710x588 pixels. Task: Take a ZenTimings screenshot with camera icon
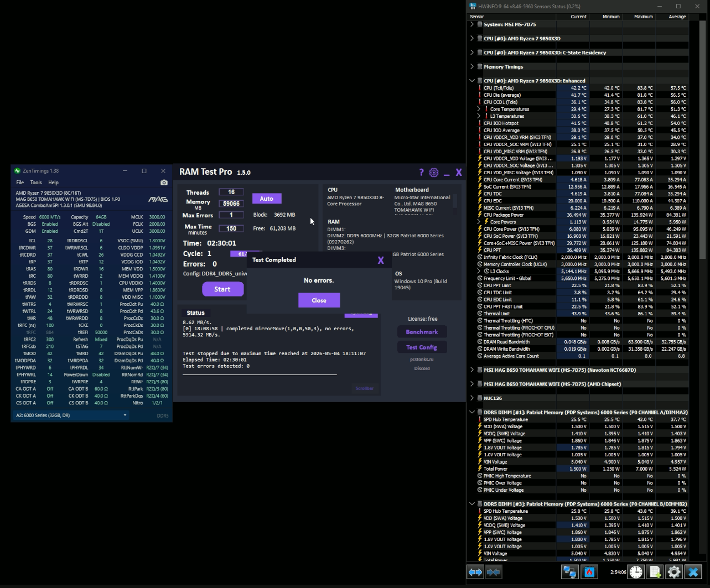click(164, 183)
